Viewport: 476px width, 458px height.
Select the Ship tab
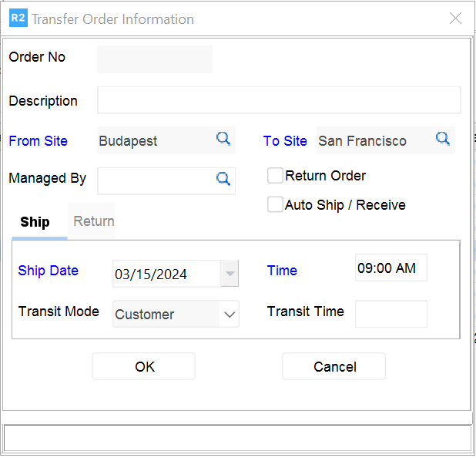coord(35,222)
